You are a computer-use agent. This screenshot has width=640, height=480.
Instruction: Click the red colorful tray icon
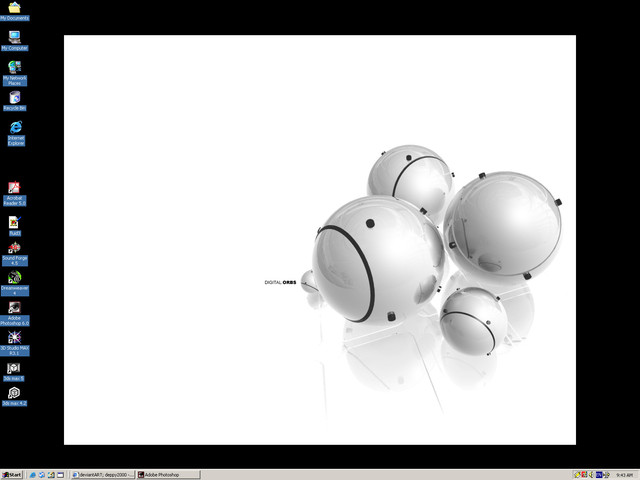pyautogui.click(x=584, y=475)
